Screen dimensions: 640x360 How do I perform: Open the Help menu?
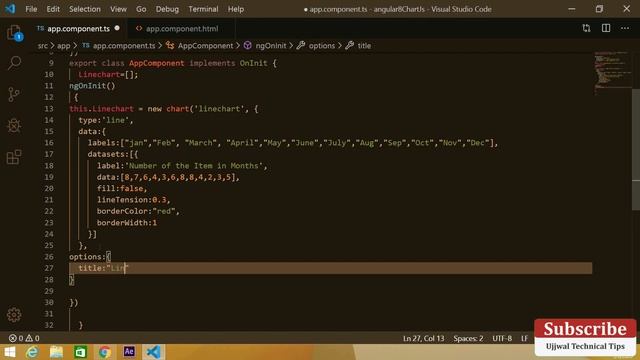click(236, 9)
